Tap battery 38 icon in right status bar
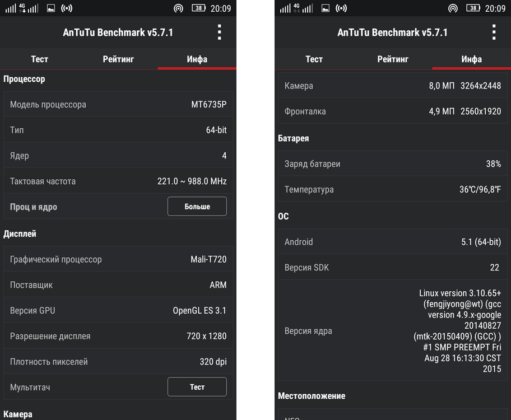The width and height of the screenshot is (511, 420). pos(473,8)
